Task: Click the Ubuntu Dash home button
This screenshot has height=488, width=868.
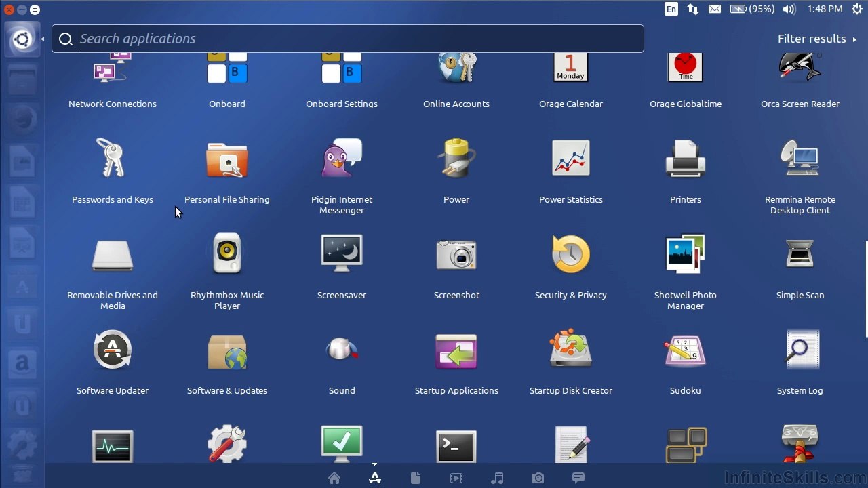Action: (22, 39)
